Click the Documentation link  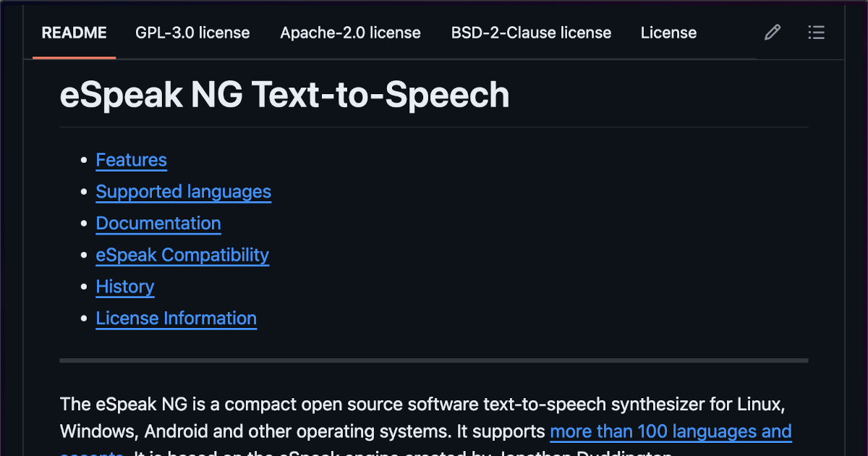158,224
